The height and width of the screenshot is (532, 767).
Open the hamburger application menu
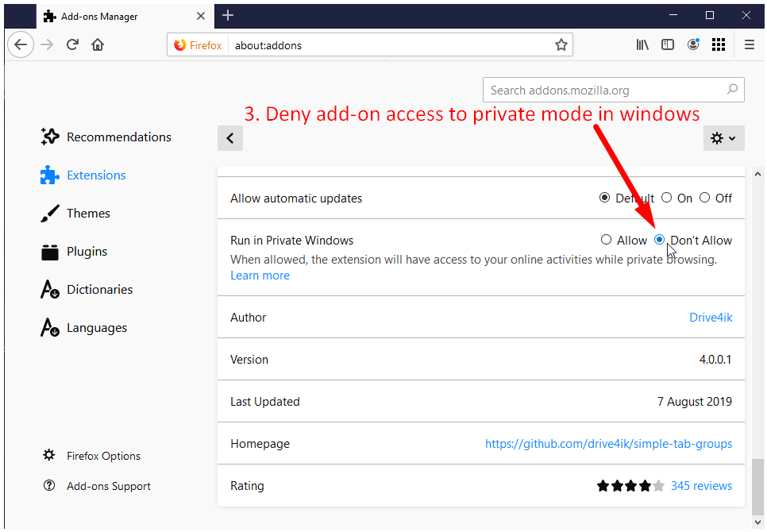[x=749, y=45]
